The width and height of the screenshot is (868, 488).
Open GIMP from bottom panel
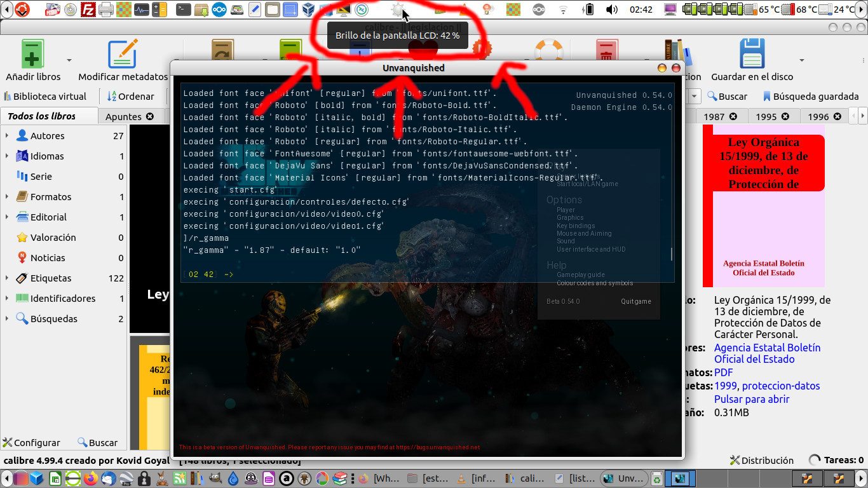click(x=215, y=478)
